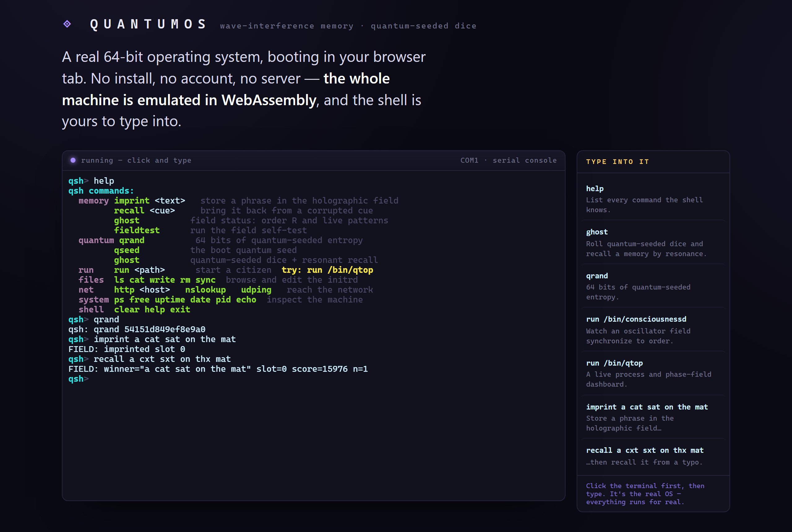Run /bin/consciousnessd from the sidebar
This screenshot has height=532, width=792.
coord(653,330)
